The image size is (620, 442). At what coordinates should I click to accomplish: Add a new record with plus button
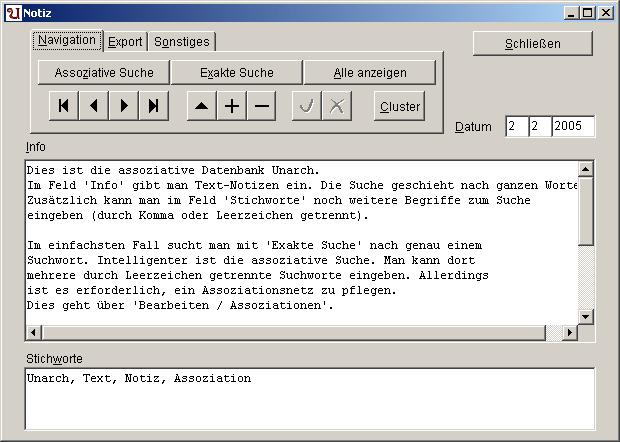pos(232,106)
